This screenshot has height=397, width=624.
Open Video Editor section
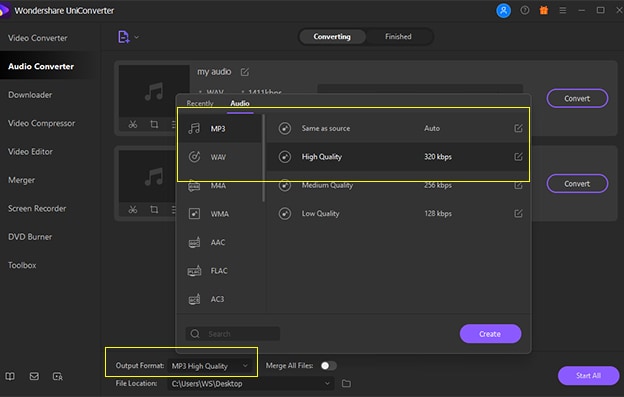pos(30,152)
